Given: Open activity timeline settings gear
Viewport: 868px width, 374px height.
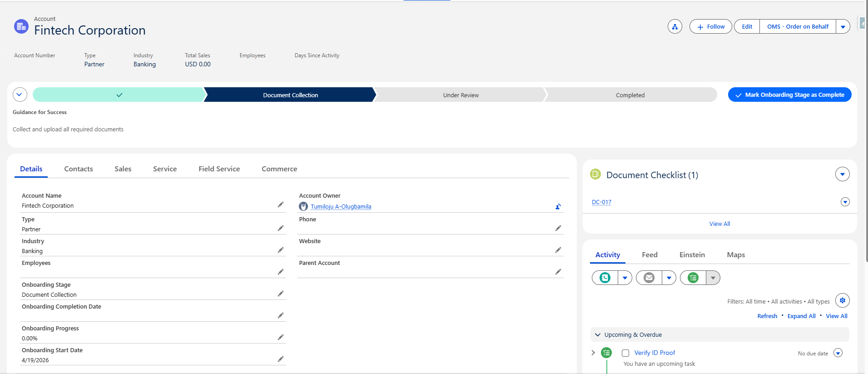Looking at the screenshot, I should tap(843, 300).
